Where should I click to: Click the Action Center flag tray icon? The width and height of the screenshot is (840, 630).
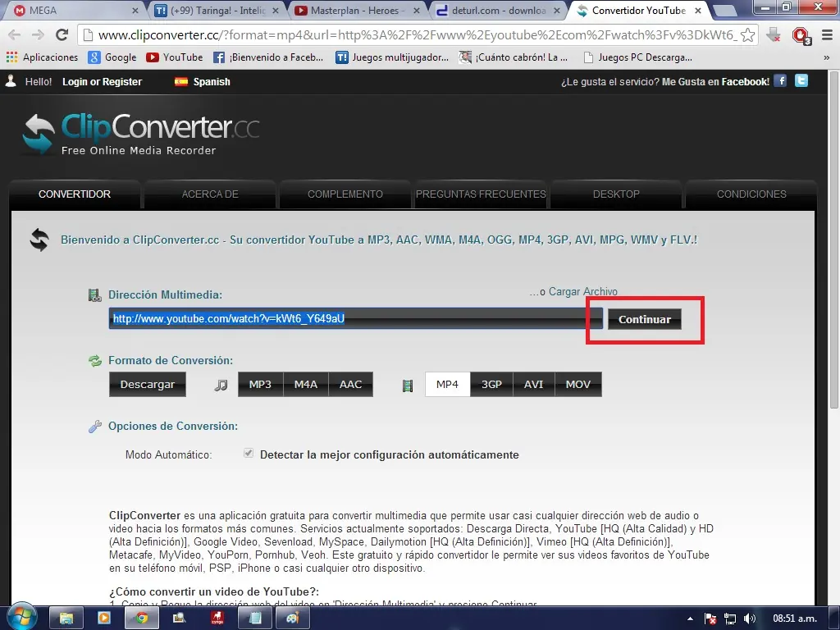click(710, 619)
